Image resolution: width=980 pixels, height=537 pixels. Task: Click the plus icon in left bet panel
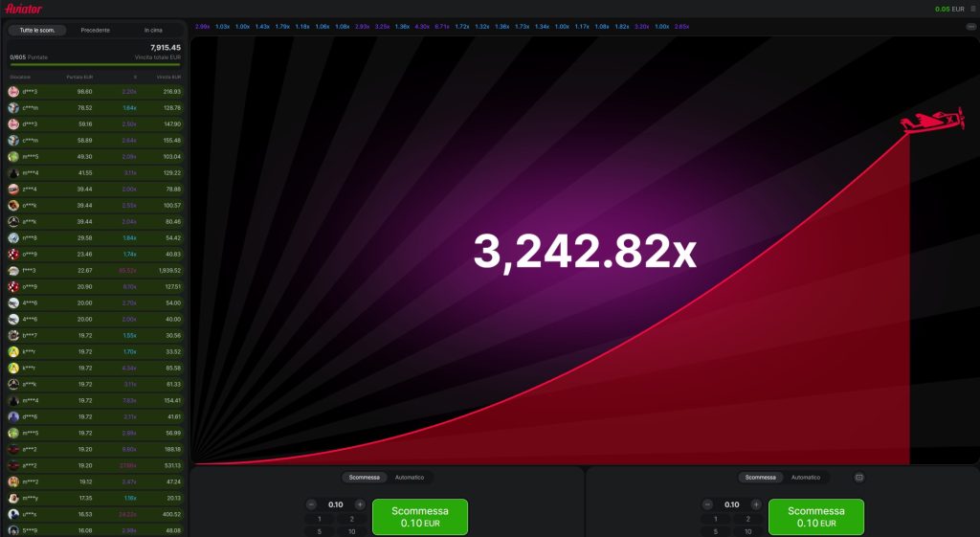[x=360, y=504]
